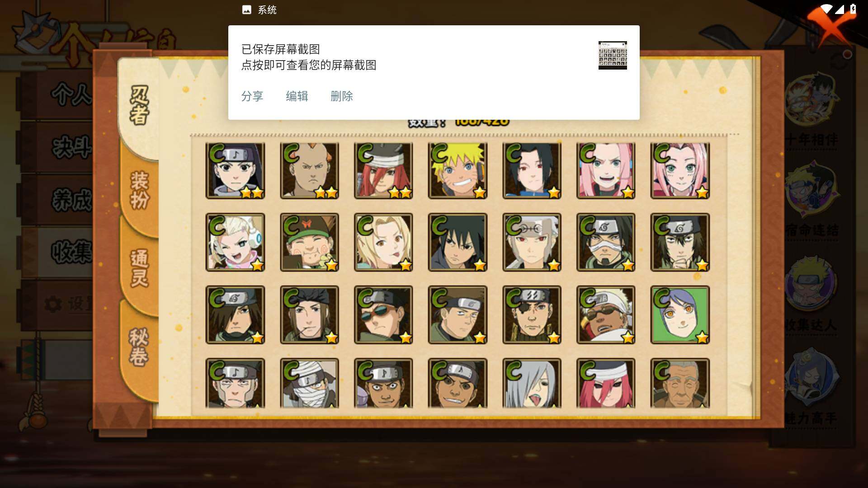Switch to the 忍者 tab

139,105
